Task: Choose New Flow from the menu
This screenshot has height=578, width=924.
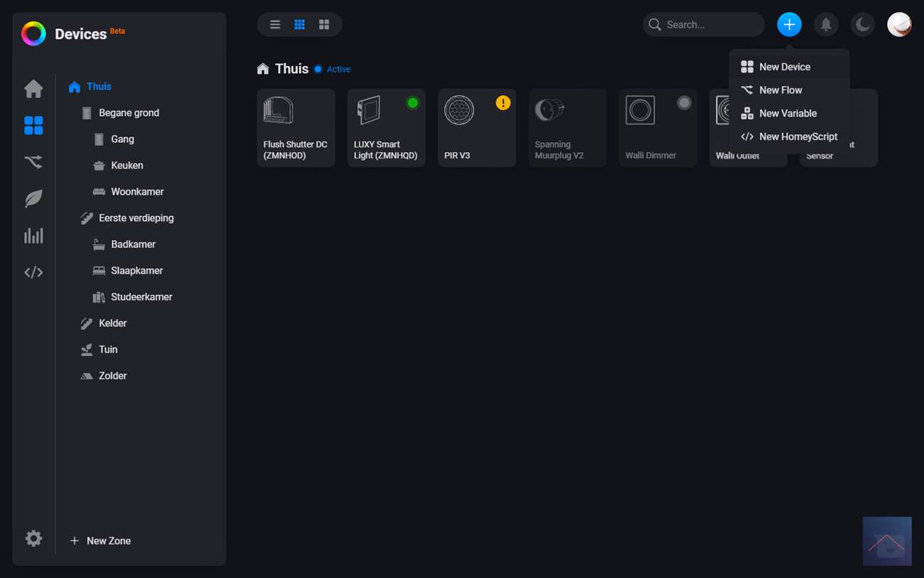Action: (780, 90)
